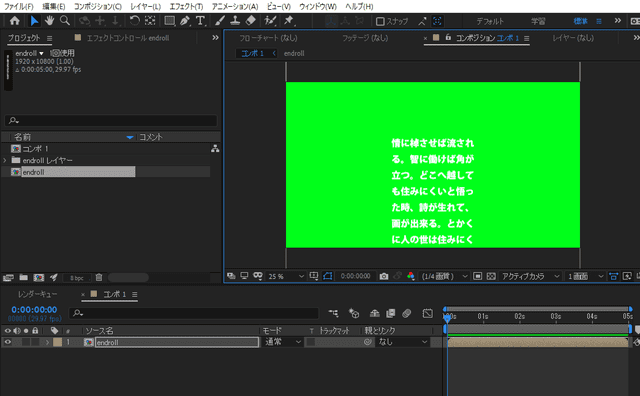Open the 通常 blend mode dropdown
Screen dimensions: 640x396
(x=283, y=342)
